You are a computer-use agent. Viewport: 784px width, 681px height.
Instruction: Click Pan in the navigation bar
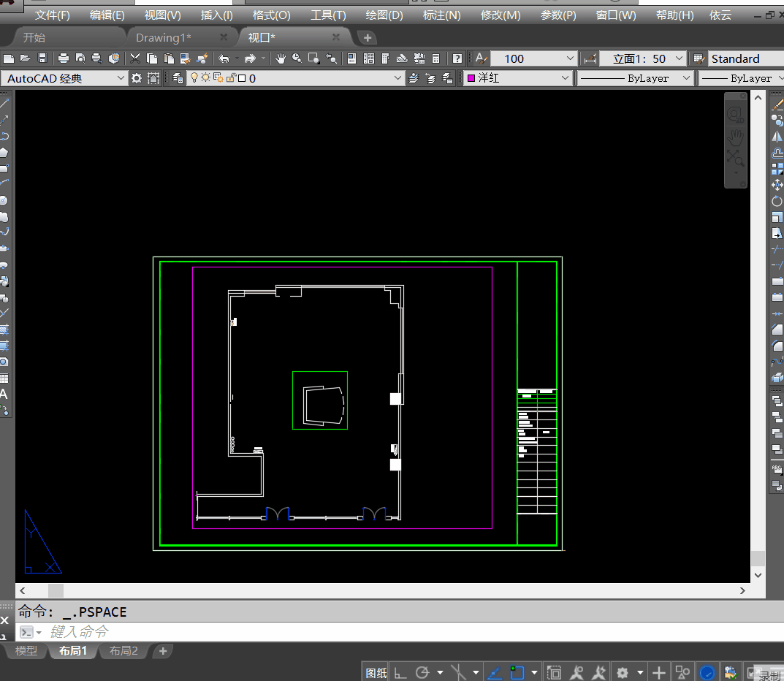point(736,137)
